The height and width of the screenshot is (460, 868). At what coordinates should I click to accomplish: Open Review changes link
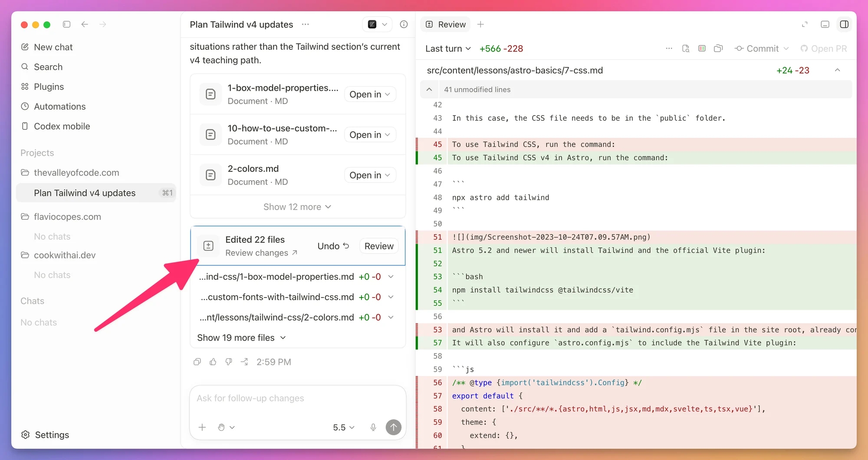(261, 253)
